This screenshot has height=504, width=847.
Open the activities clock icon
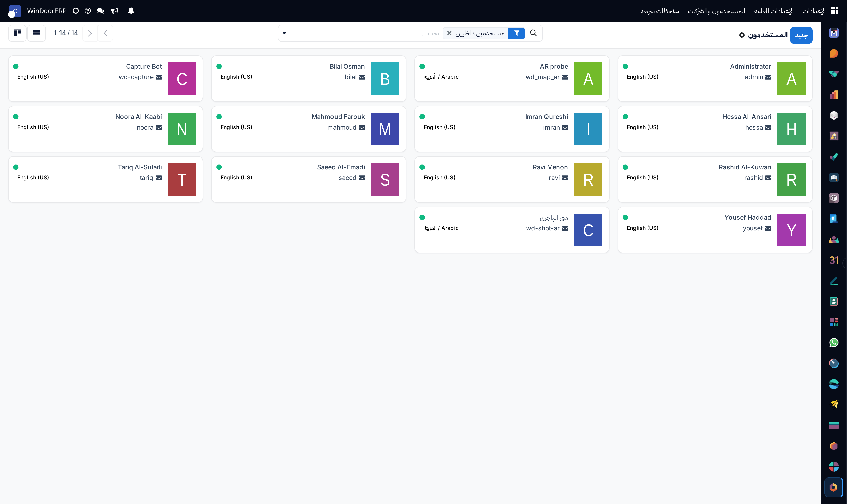[x=76, y=11]
